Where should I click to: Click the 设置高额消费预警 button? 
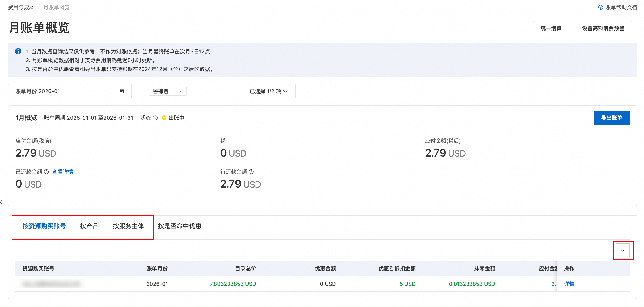coord(603,28)
